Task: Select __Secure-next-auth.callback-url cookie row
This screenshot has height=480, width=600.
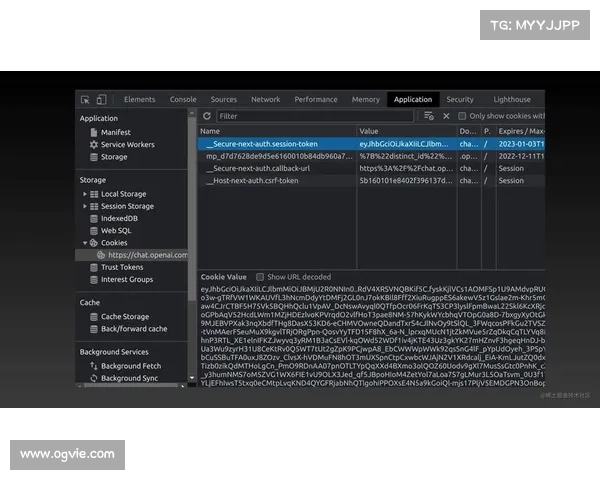Action: point(371,168)
